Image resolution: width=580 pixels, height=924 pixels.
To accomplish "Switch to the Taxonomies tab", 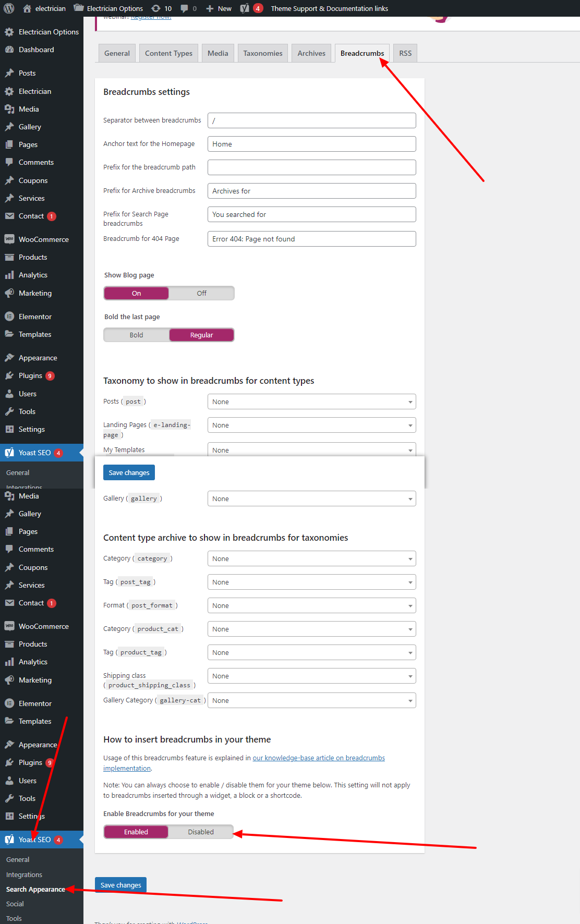I will 263,53.
